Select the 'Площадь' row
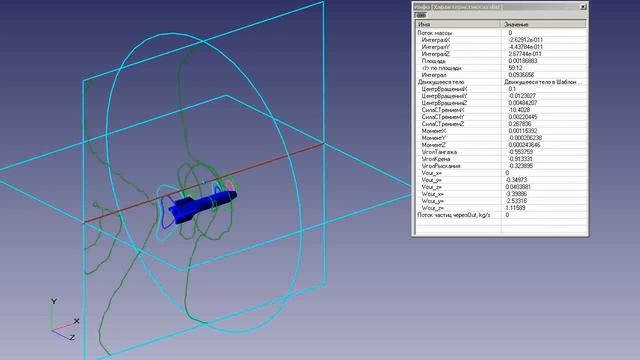640x360 pixels. (501, 61)
